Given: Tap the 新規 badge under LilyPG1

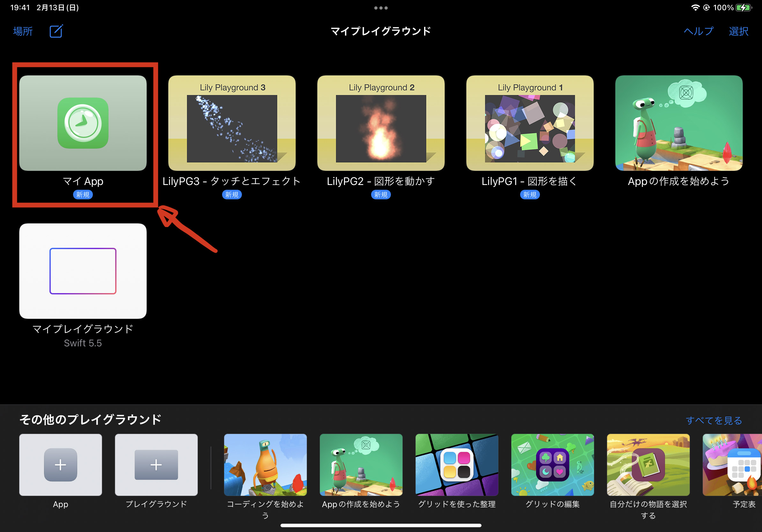Looking at the screenshot, I should tap(530, 195).
